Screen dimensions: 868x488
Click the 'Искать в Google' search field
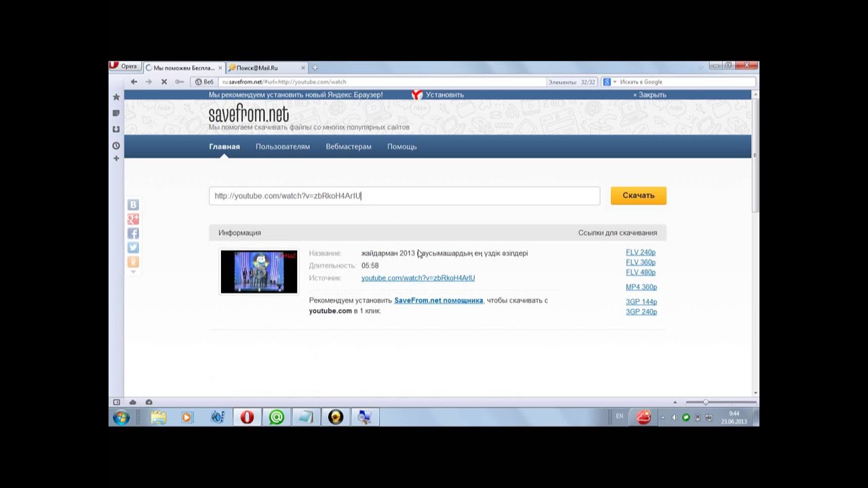click(x=685, y=82)
